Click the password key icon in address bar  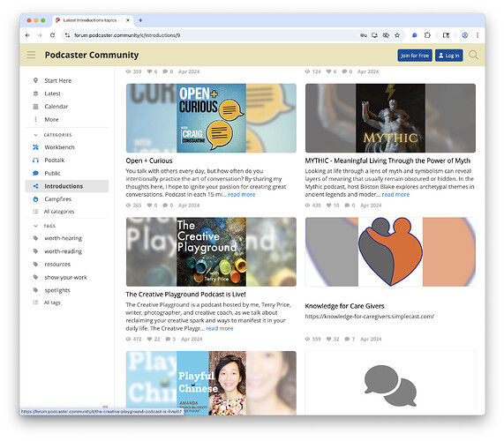pos(363,35)
